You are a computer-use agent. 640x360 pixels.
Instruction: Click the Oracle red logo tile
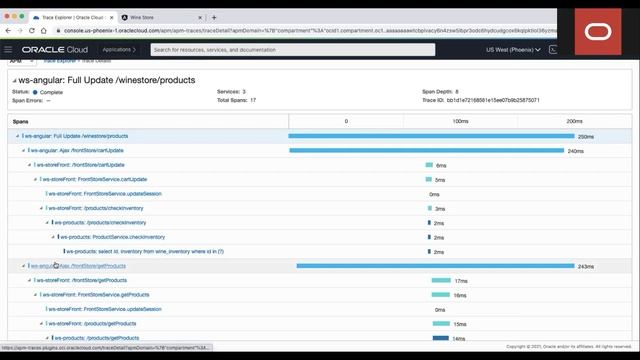(598, 32)
